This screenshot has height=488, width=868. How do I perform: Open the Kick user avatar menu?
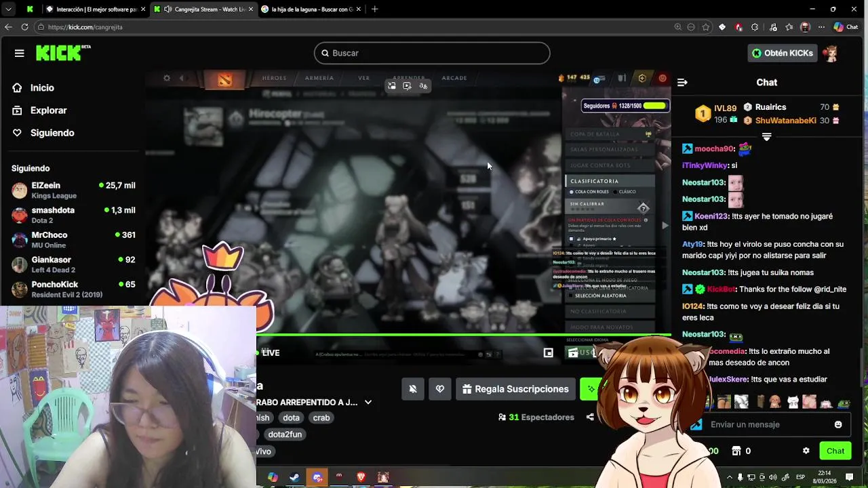(831, 53)
